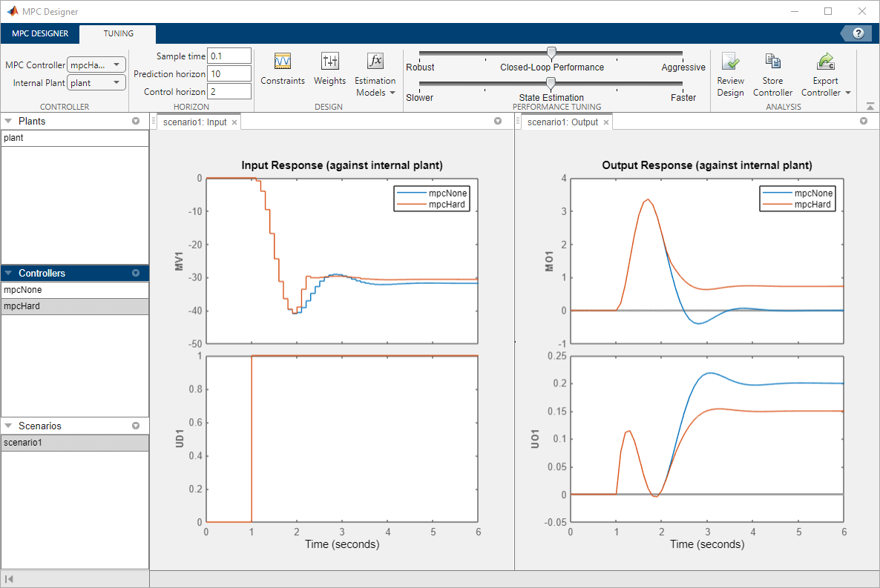The height and width of the screenshot is (588, 880).
Task: Select the TUNING ribbon tab
Action: (x=118, y=33)
